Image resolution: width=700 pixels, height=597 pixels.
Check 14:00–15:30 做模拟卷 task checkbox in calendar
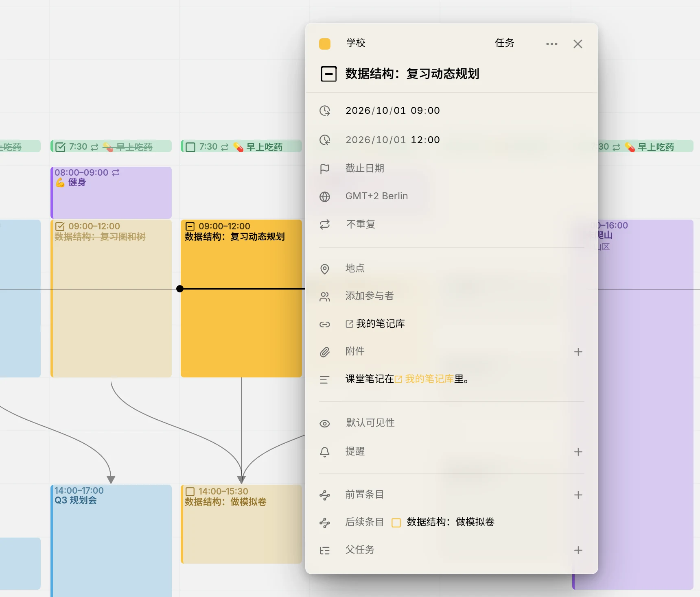190,492
